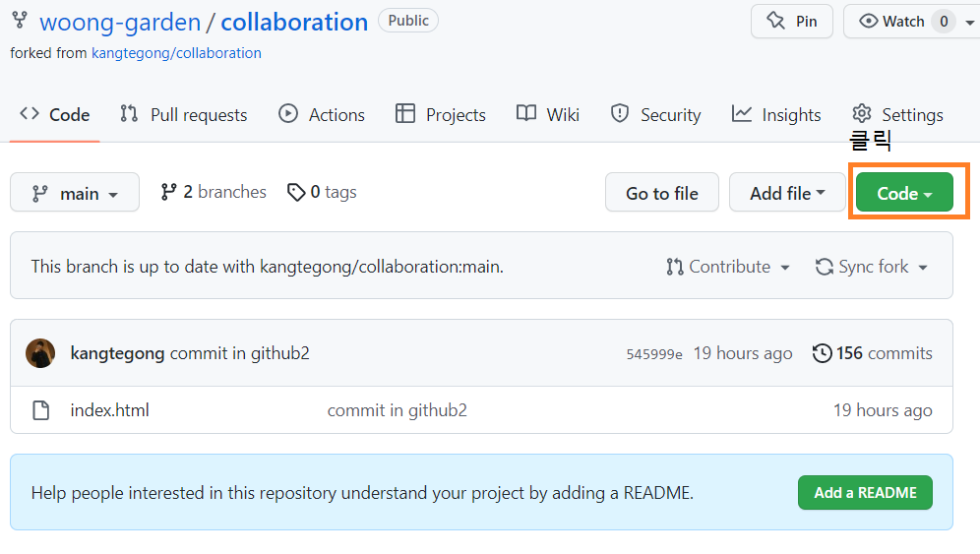The height and width of the screenshot is (554, 980).
Task: Click the Watch count badge showing 0
Action: pos(944,22)
